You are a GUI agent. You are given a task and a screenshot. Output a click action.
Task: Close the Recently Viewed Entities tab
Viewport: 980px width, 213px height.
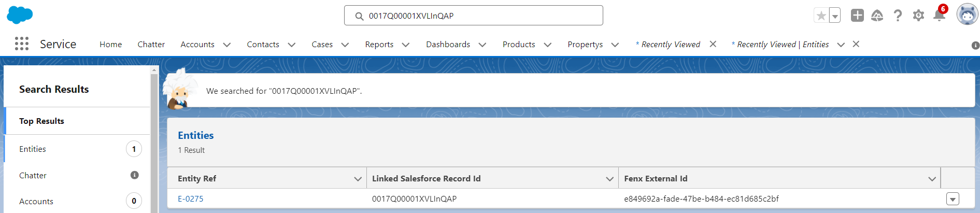pos(856,44)
